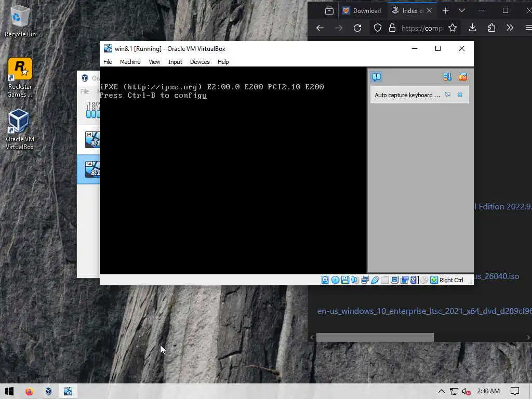The width and height of the screenshot is (532, 399).
Task: Open Firefox extensions icon
Action: click(x=491, y=28)
